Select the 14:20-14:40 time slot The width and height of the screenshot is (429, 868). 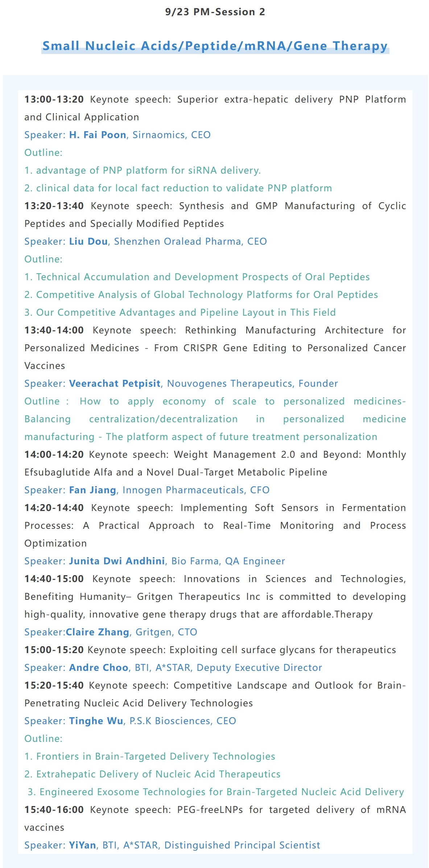[x=54, y=508]
